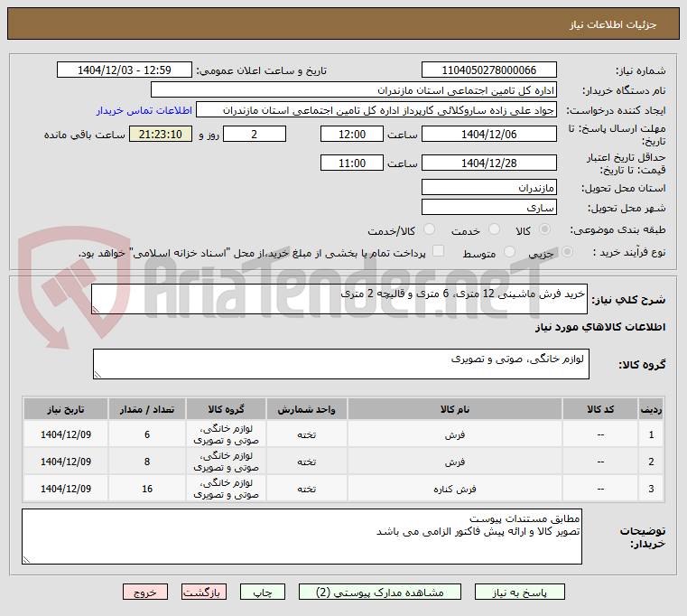Click the تعداد / مقدار column header

(147, 409)
